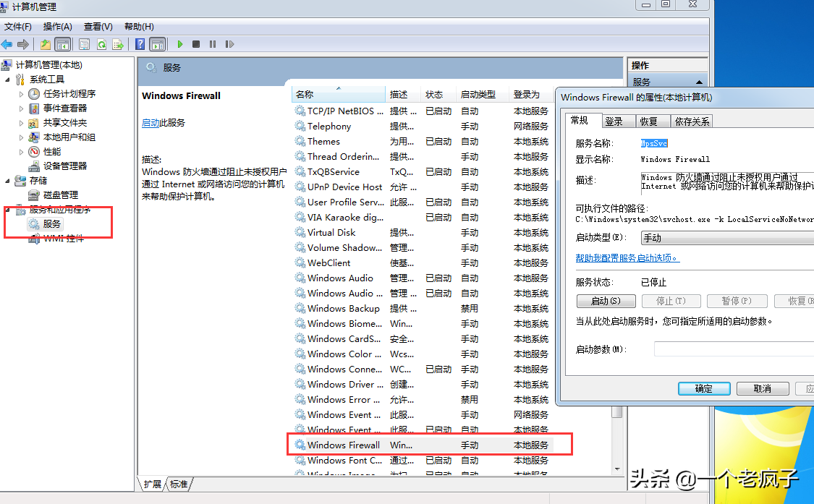Select the Themes service row
Screen dimensions: 814x504
423,141
